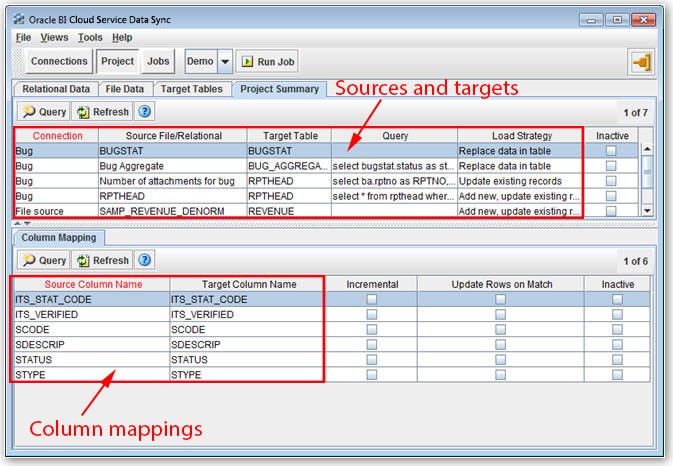Switch to Relational Data tab

[56, 89]
